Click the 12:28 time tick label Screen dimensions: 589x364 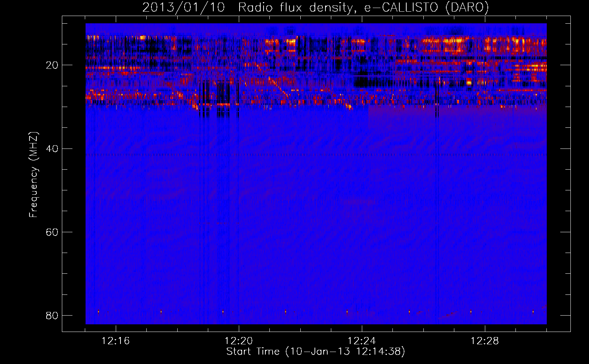coord(485,341)
